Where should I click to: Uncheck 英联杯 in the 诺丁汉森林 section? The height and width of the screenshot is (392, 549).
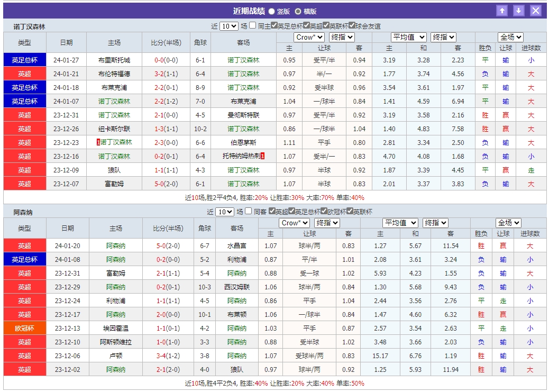point(326,25)
